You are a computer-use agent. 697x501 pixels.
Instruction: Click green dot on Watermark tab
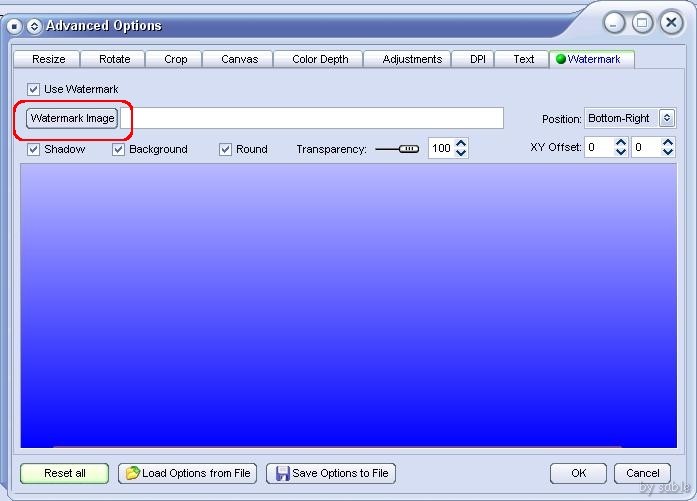(x=560, y=59)
